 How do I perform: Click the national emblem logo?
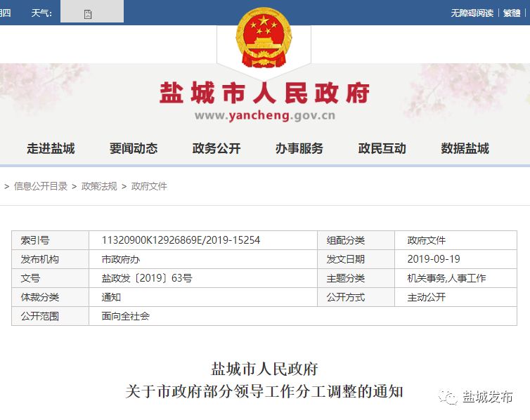(x=264, y=37)
